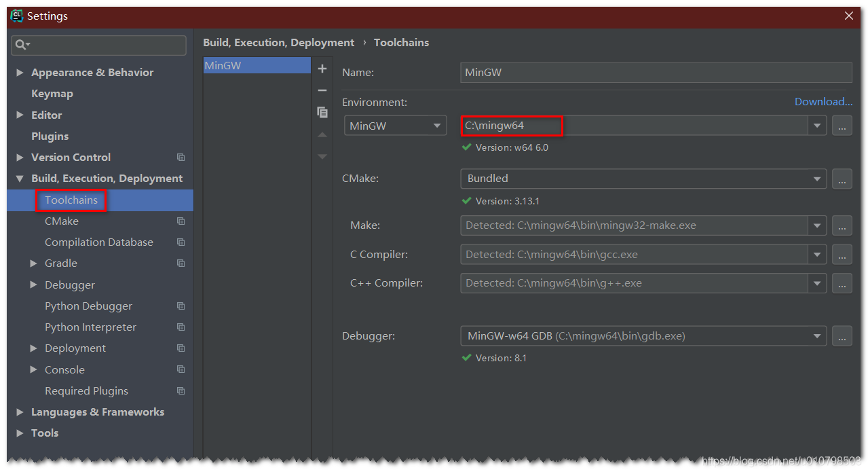Open the Download link for environment
This screenshot has height=474, width=868.
pyautogui.click(x=823, y=102)
